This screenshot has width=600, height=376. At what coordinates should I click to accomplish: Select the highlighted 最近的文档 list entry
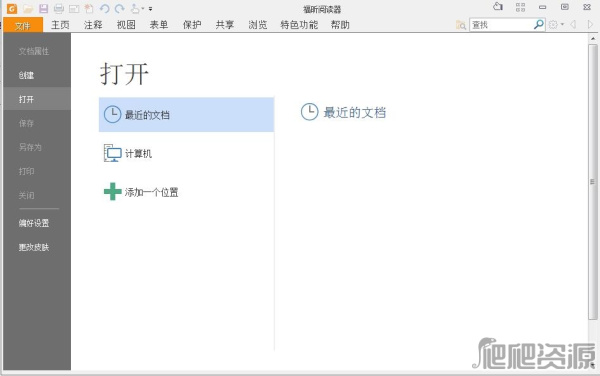click(x=186, y=114)
